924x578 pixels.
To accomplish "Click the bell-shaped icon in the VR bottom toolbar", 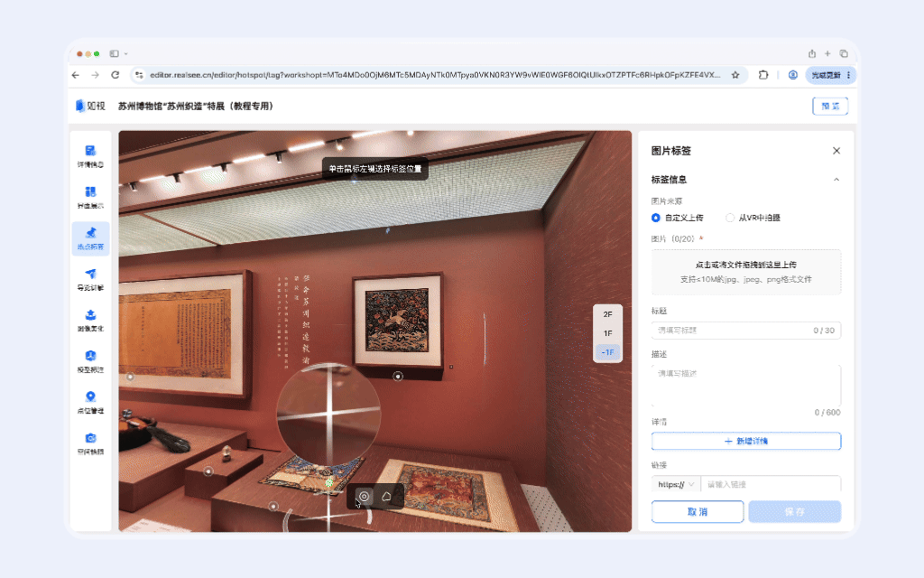I will tap(386, 497).
